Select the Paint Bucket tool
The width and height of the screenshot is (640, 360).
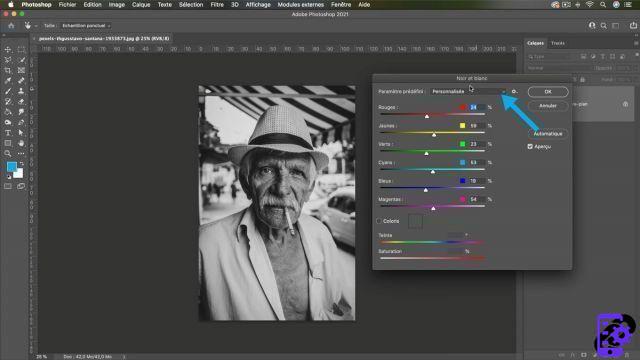[x=8, y=112]
